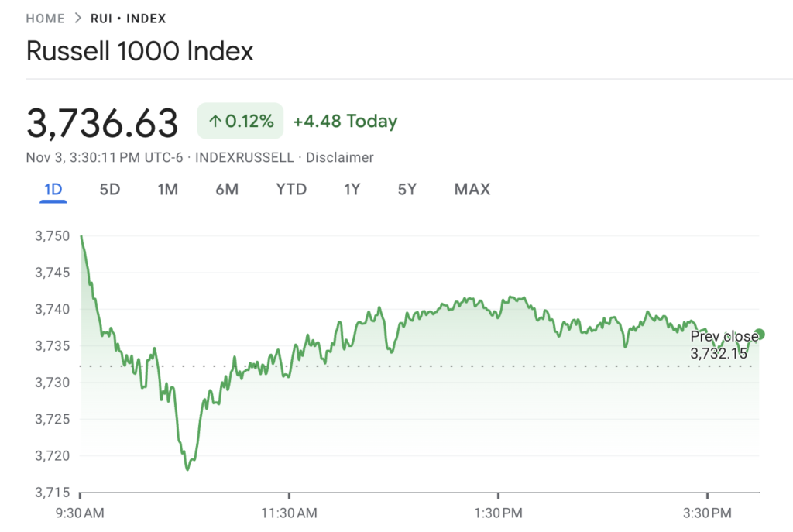
Task: Click the +4.48 Today text
Action: [344, 121]
